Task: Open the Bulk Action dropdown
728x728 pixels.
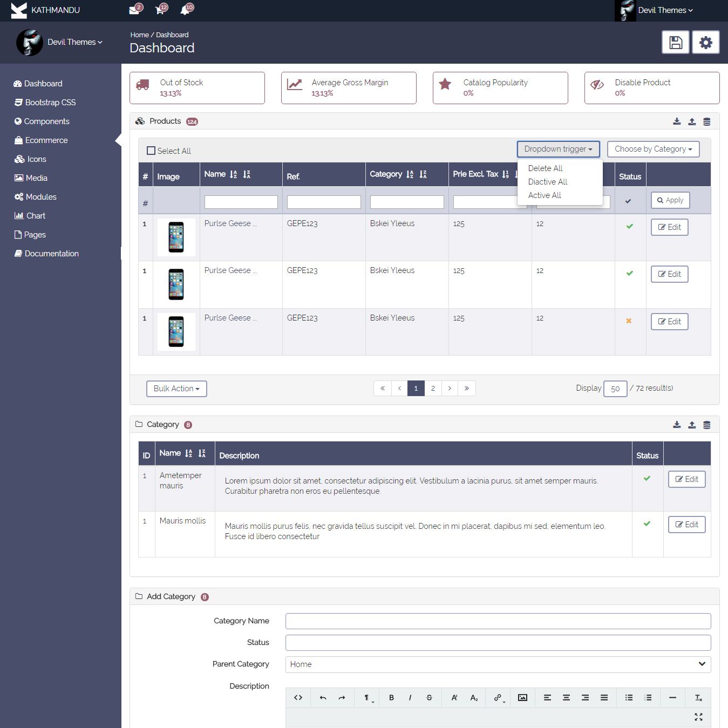Action: (x=176, y=389)
